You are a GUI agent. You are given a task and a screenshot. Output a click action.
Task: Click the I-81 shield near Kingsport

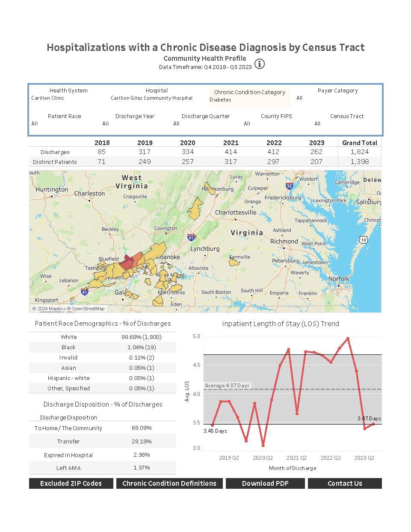(85, 292)
